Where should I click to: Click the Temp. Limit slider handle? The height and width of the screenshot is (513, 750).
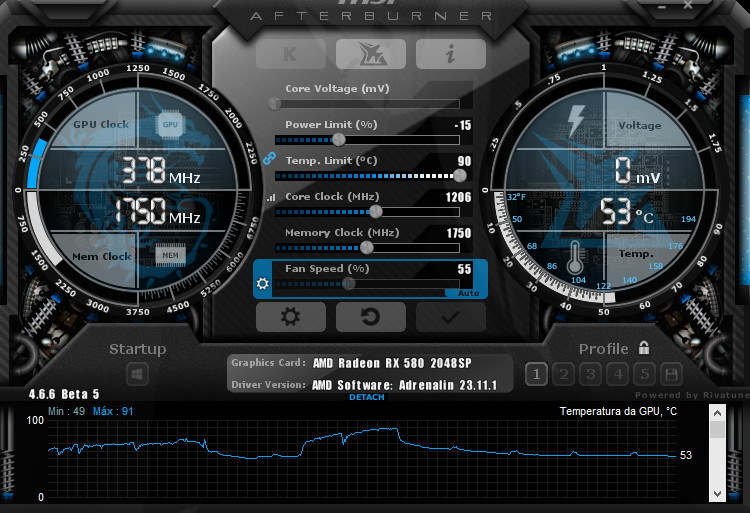(x=460, y=175)
